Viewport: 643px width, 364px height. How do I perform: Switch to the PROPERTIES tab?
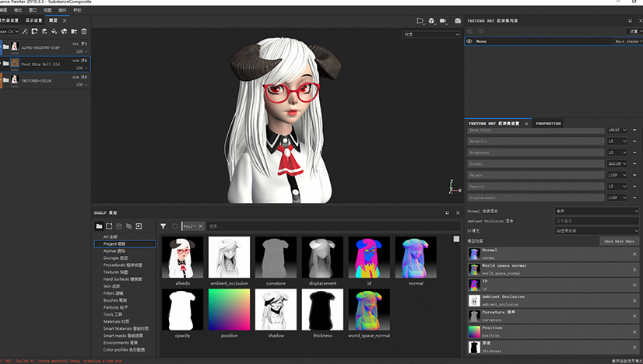tap(548, 124)
